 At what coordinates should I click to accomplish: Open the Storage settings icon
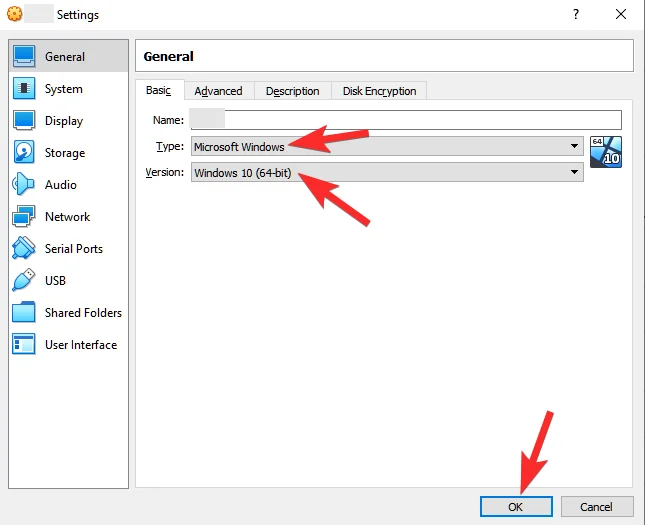[x=25, y=153]
